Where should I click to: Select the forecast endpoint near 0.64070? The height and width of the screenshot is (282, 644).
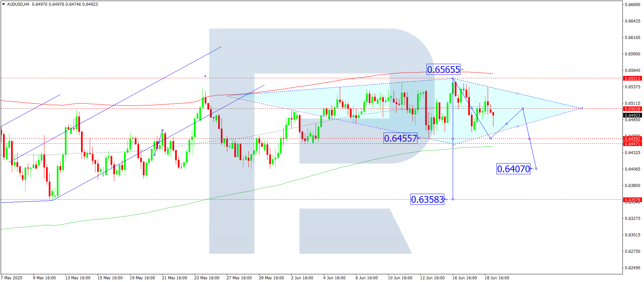(536, 169)
